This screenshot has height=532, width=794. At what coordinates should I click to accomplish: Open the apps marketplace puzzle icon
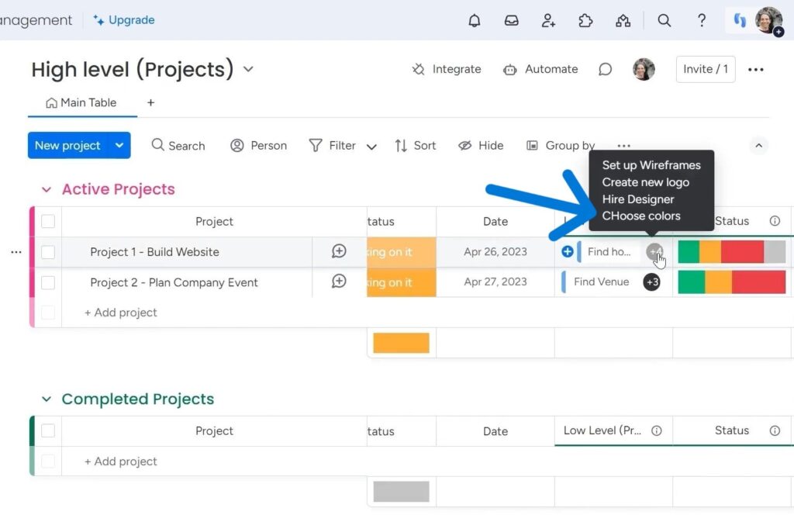coord(585,20)
